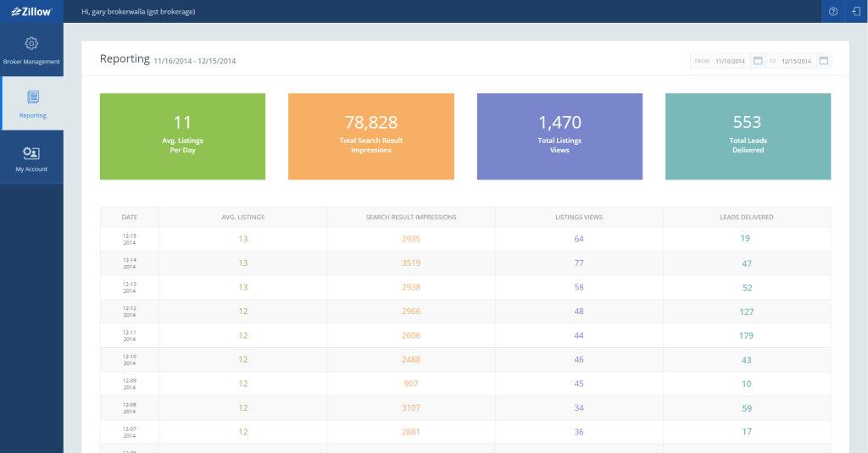The width and height of the screenshot is (868, 453).
Task: Click leads value 179 in the 12-11 row
Action: tap(746, 335)
